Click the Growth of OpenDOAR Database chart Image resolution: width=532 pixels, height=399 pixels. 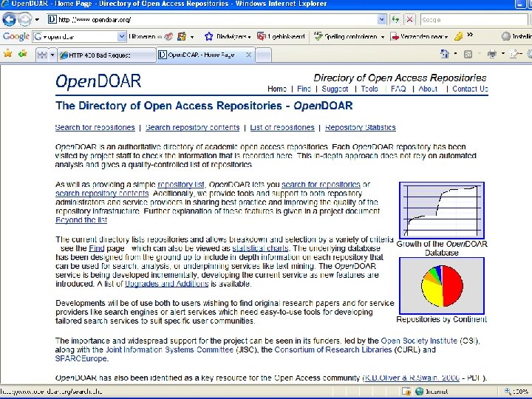pyautogui.click(x=441, y=210)
